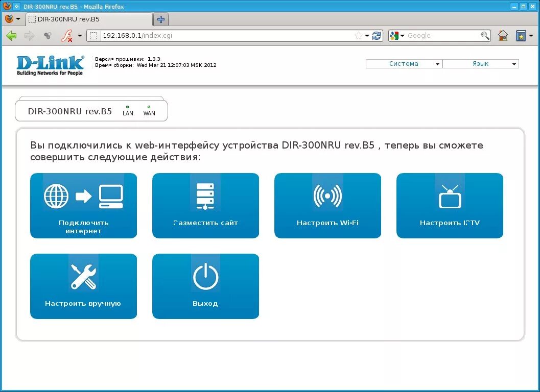Open the Язык language dropdown
This screenshot has height=392, width=540.
pos(480,64)
